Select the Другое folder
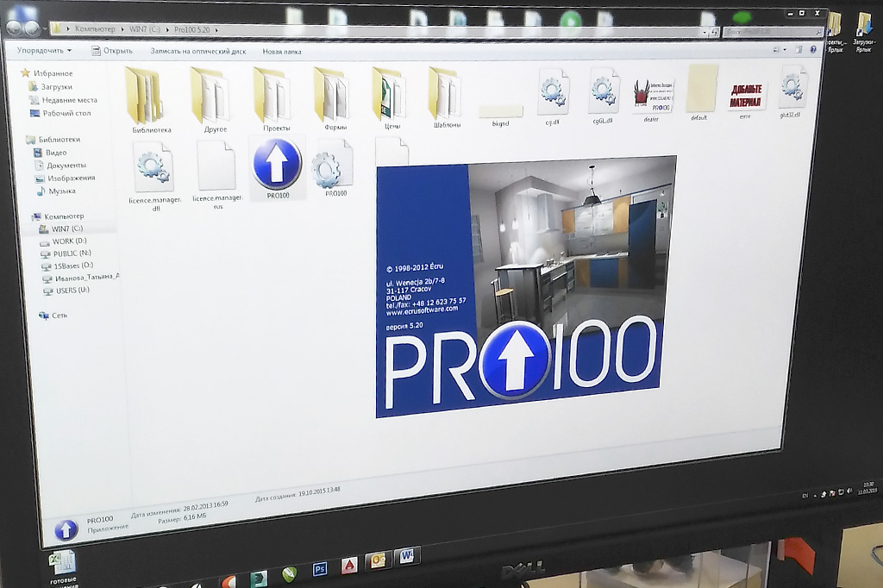 point(212,100)
